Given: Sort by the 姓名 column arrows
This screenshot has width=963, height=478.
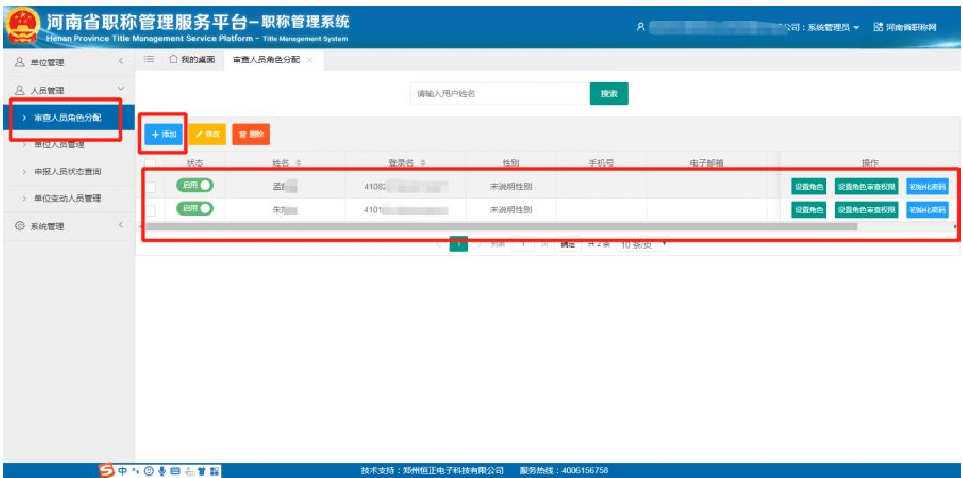Looking at the screenshot, I should point(298,163).
